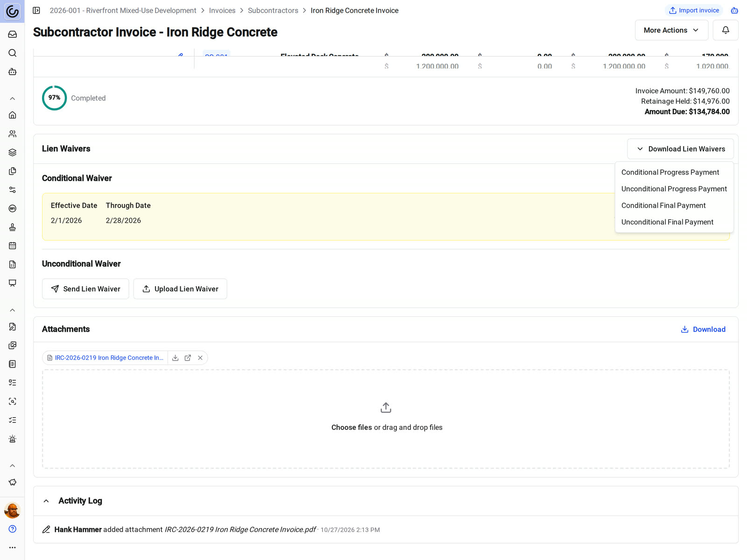Click the activity log timestamp 10/27/2026 2:13 PM
The image size is (747, 560).
(x=350, y=530)
